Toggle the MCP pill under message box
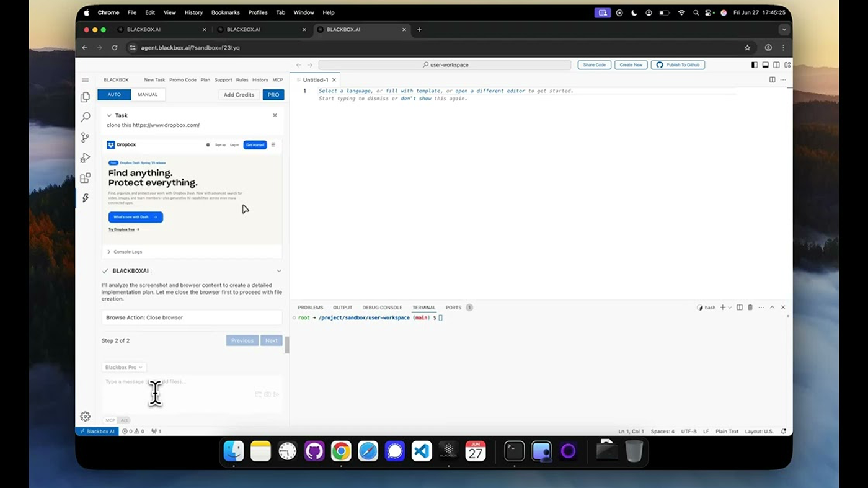The height and width of the screenshot is (488, 868). (x=110, y=420)
